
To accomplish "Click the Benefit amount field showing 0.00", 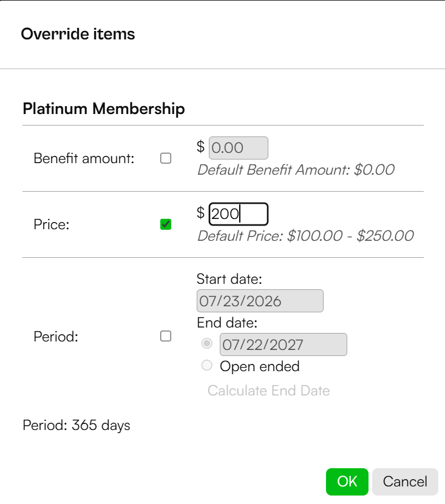I will coord(239,148).
